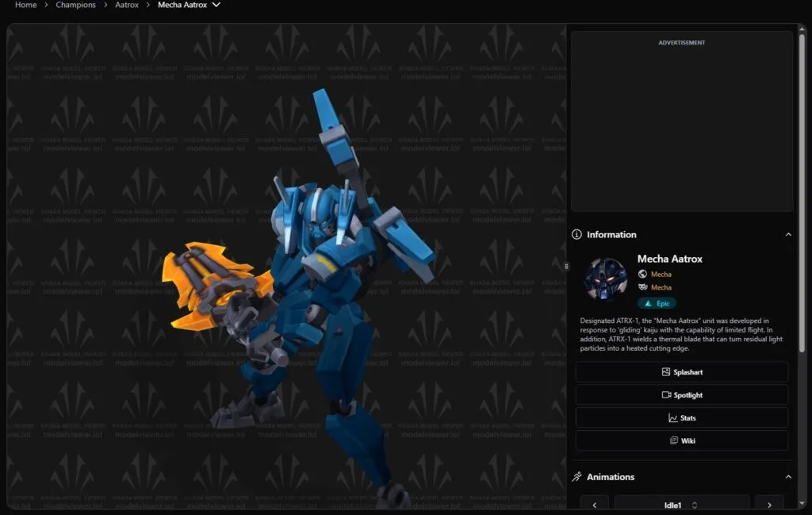Image resolution: width=812 pixels, height=515 pixels.
Task: Click the Mecha Aatrox title text
Action: [669, 259]
